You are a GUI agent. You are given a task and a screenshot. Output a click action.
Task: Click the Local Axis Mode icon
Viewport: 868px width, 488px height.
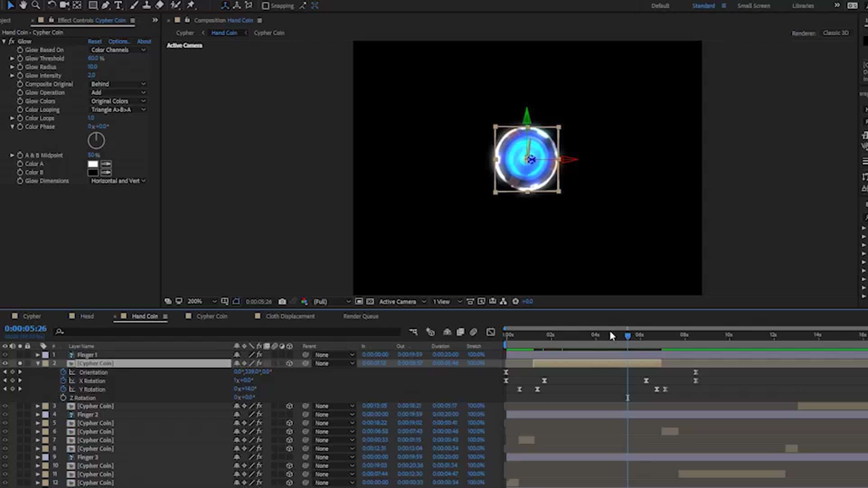(225, 5)
